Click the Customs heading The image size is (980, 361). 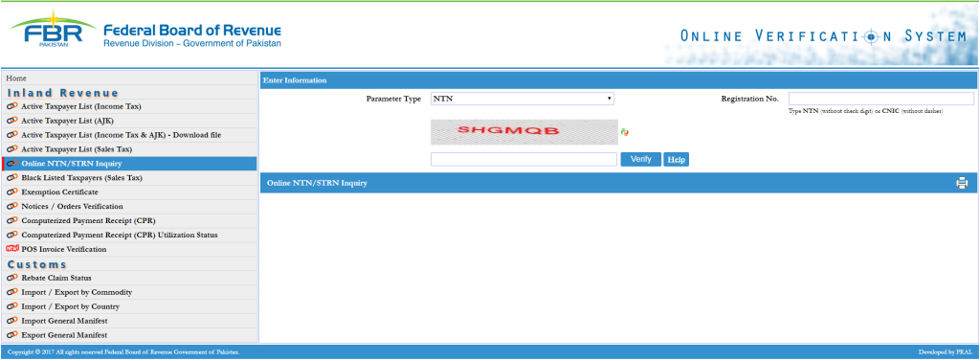coord(37,264)
